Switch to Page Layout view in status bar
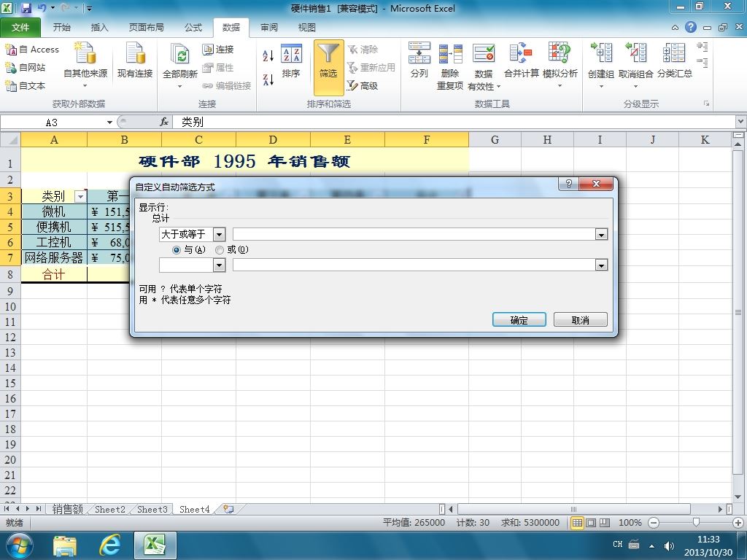Screen dimensions: 747x560 pyautogui.click(x=591, y=522)
